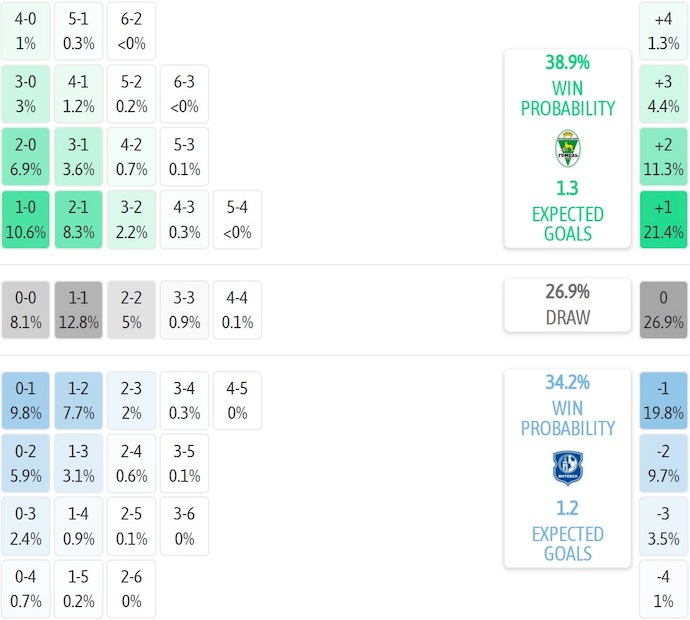Click the 1.3 expected goals label
This screenshot has height=620, width=690.
[567, 188]
